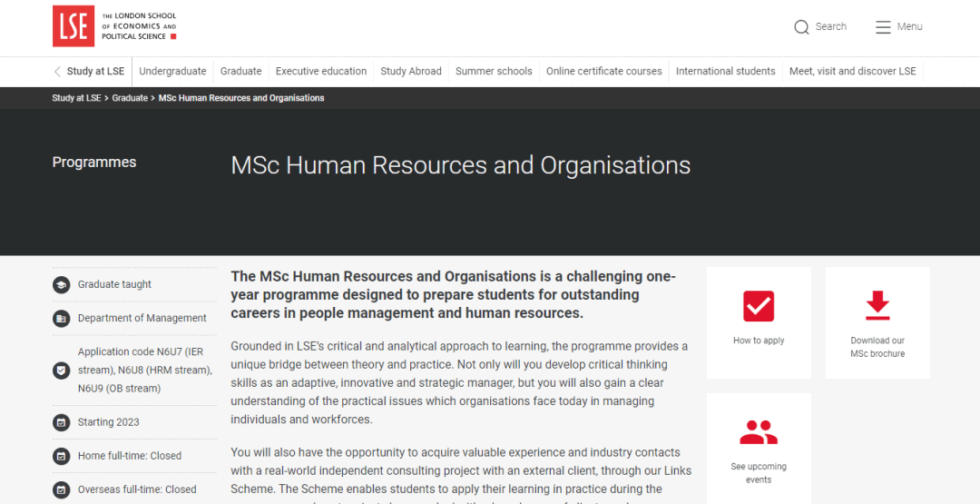Screen dimensions: 980x504
Task: Click the graduation cap icon beside Graduate taught
Action: (x=61, y=284)
